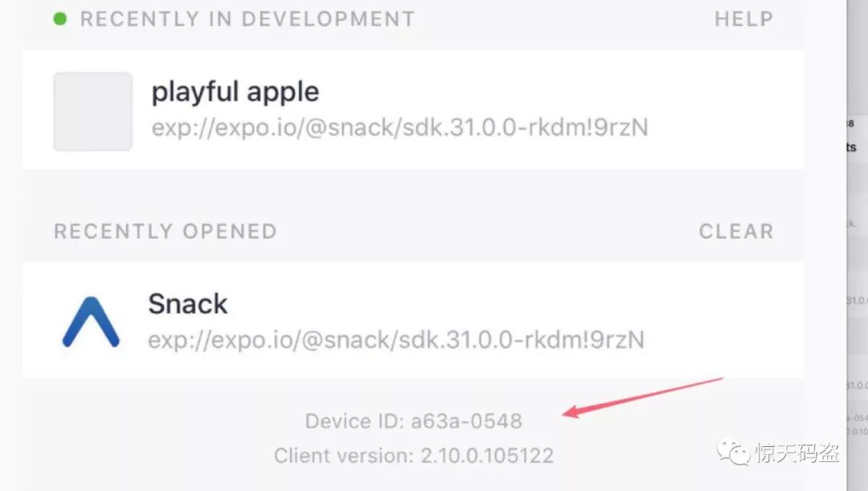
Task: Open the playful apple project title
Action: tap(235, 92)
